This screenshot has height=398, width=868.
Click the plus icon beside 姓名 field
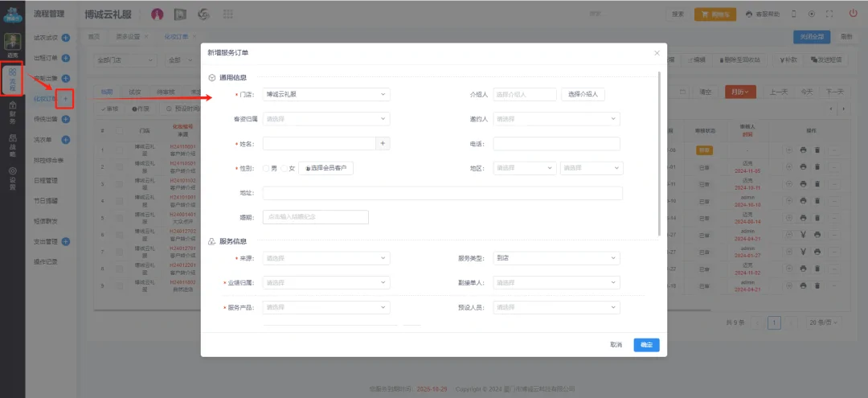(x=383, y=143)
